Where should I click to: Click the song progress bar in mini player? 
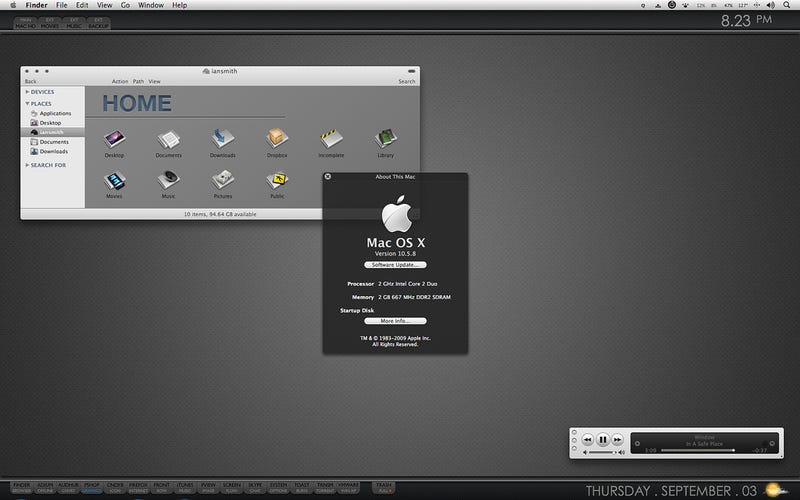coord(697,451)
